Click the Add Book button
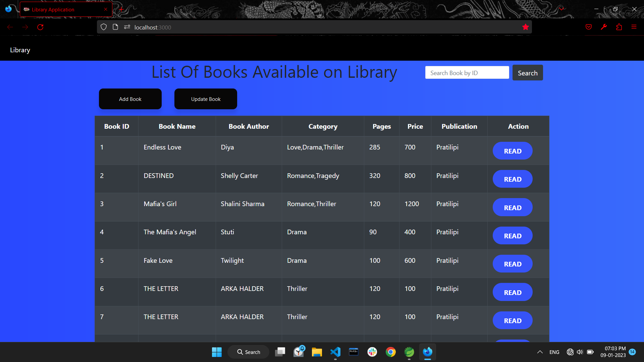The height and width of the screenshot is (362, 644). 130,99
